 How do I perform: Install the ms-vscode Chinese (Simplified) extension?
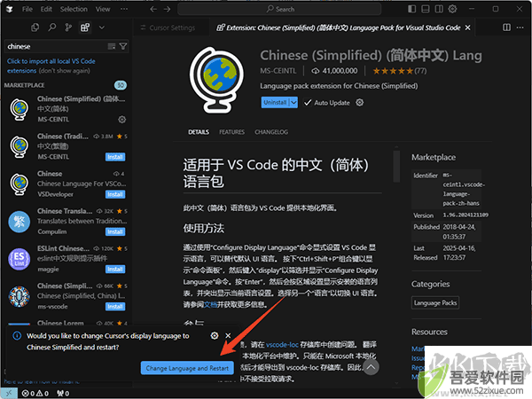pyautogui.click(x=115, y=307)
